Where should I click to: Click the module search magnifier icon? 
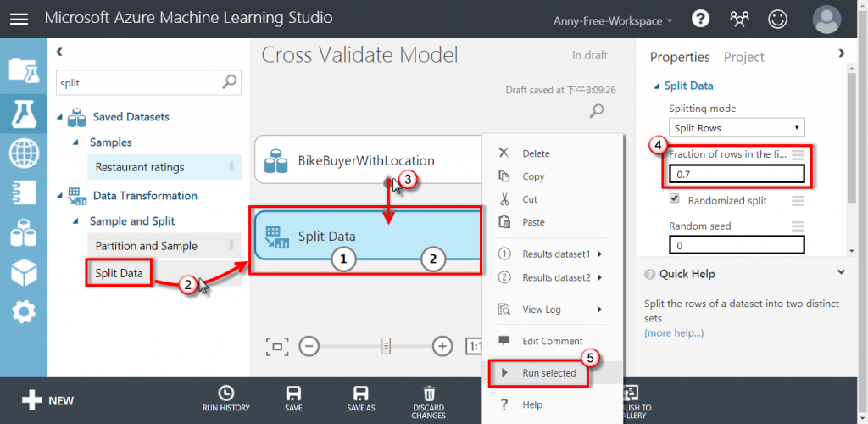229,82
